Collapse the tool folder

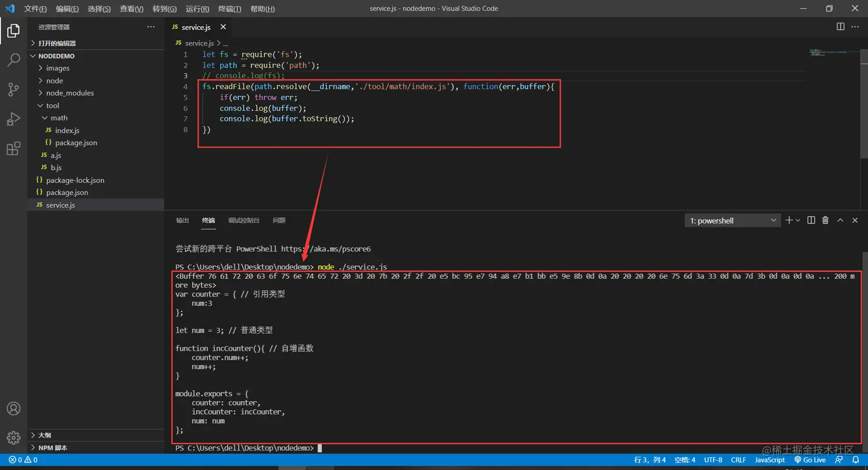pos(96,105)
